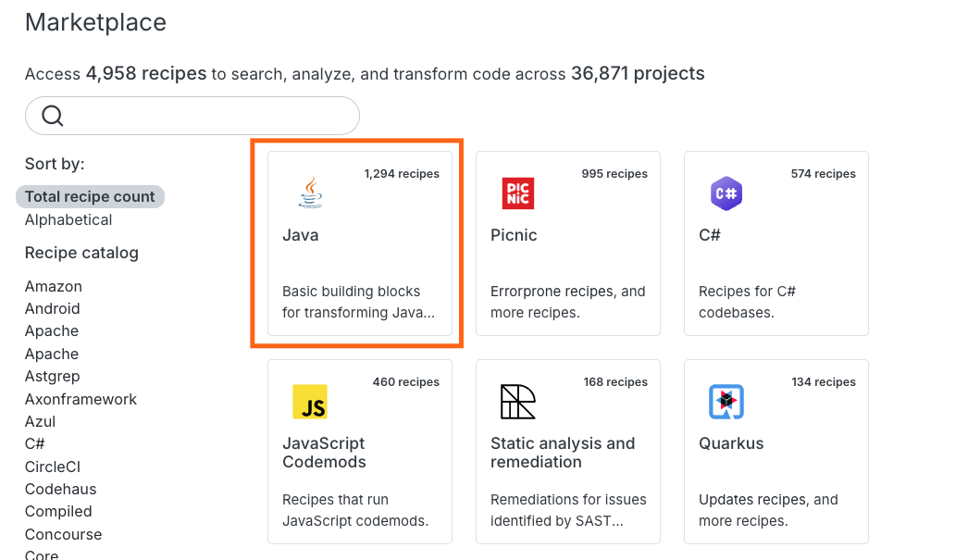Choose Astgrep catalog entry
The image size is (980, 560).
pyautogui.click(x=52, y=376)
